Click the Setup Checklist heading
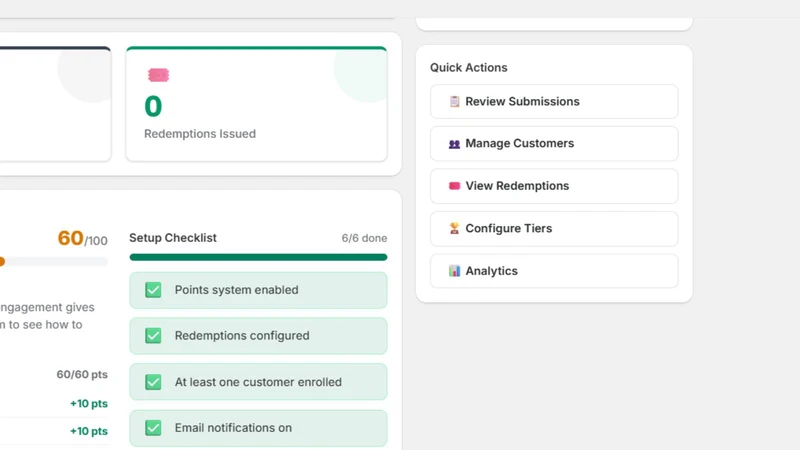Viewport: 800px width, 450px height. [x=173, y=238]
